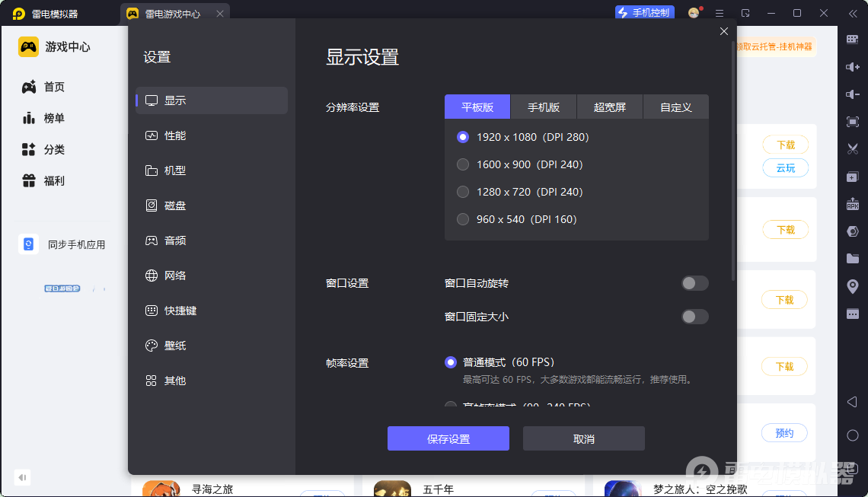Click the 取消 button

(x=583, y=438)
